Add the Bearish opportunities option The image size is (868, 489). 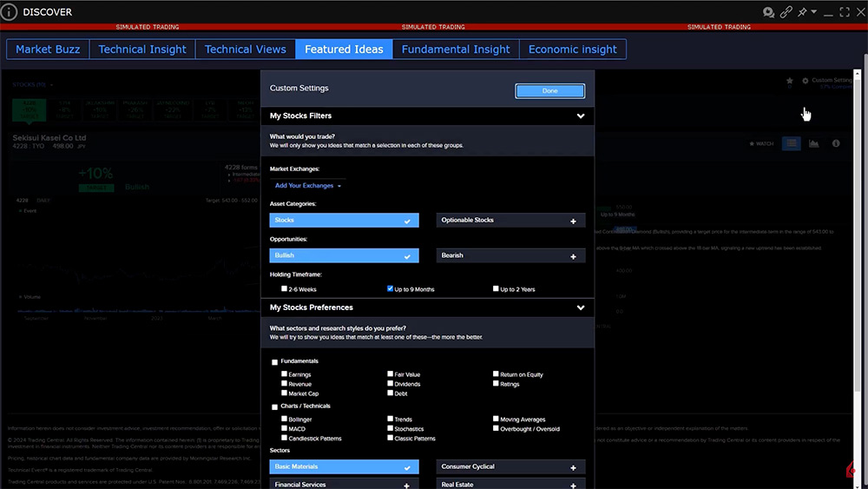(573, 256)
